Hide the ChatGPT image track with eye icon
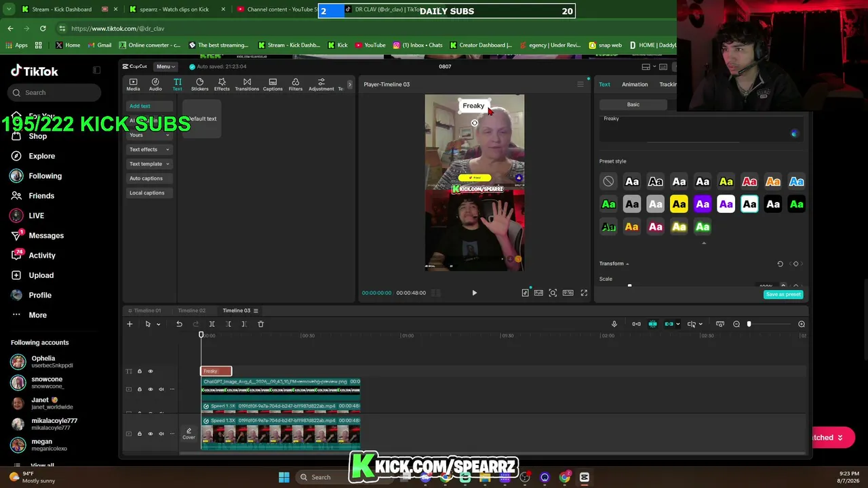Viewport: 868px width, 488px height. coord(151,389)
